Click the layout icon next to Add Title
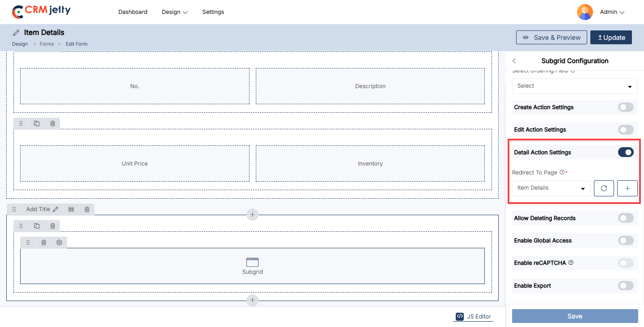Image resolution: width=644 pixels, height=327 pixels. tap(71, 209)
